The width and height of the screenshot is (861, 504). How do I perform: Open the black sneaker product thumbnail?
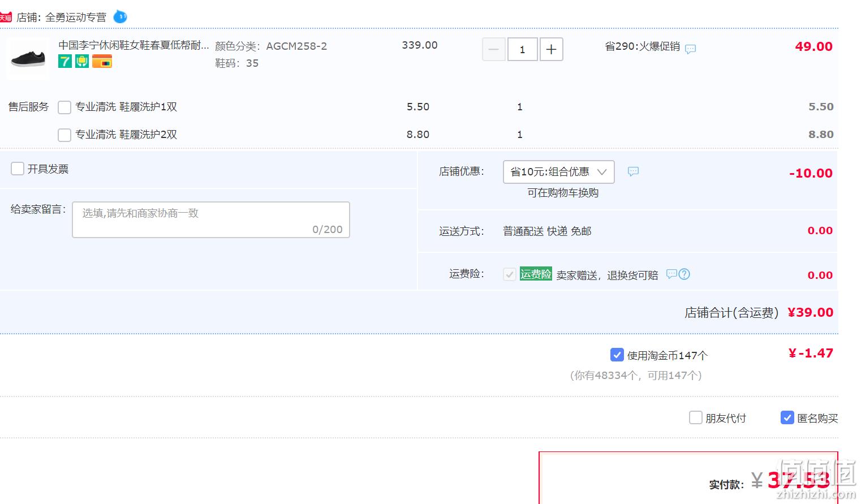tap(28, 58)
